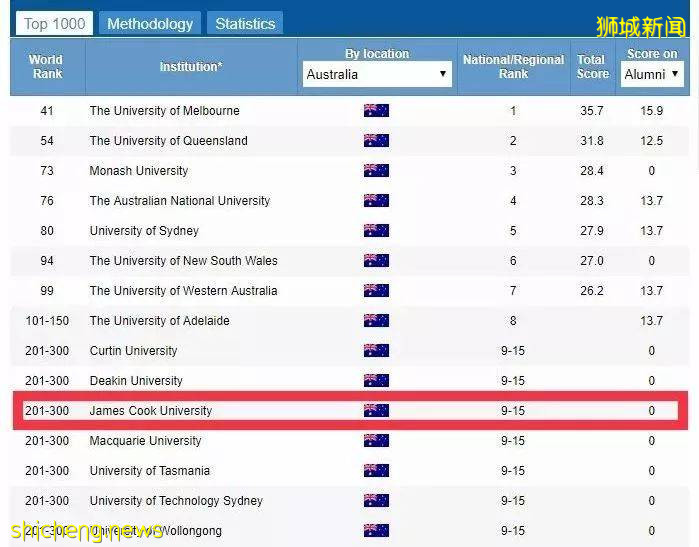Click the National/Regional Rank column header

click(x=513, y=67)
